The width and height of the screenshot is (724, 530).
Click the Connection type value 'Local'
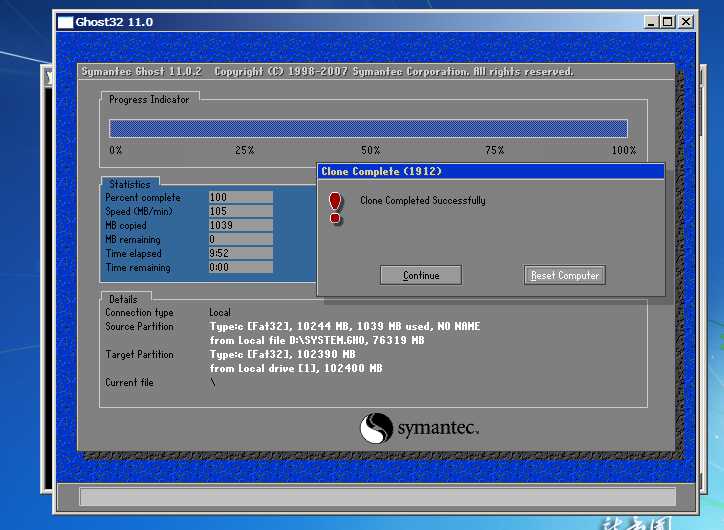220,312
